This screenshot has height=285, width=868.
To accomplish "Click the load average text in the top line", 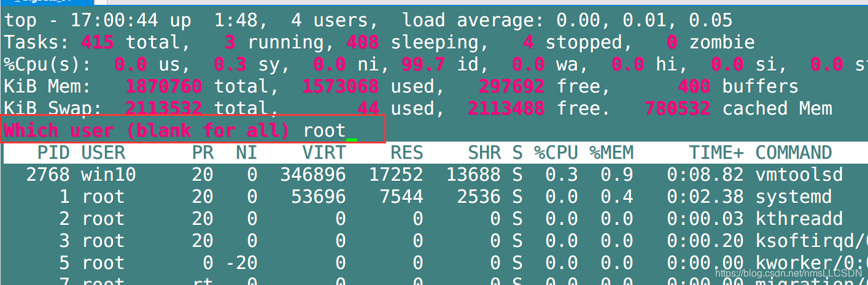I will click(567, 20).
